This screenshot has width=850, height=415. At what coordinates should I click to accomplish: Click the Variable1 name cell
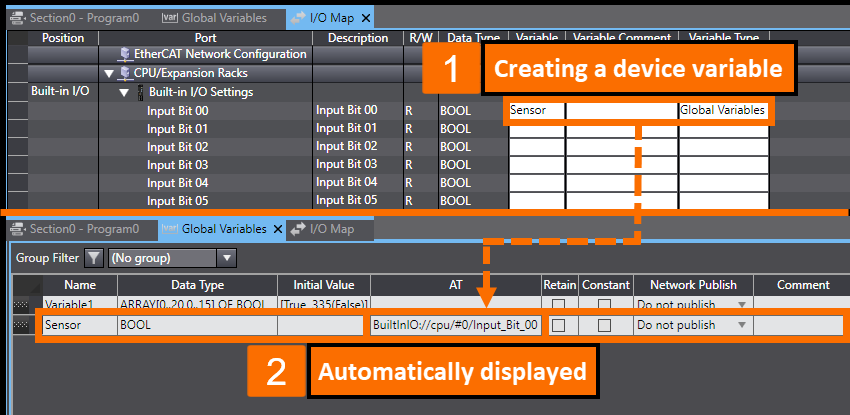(x=80, y=304)
